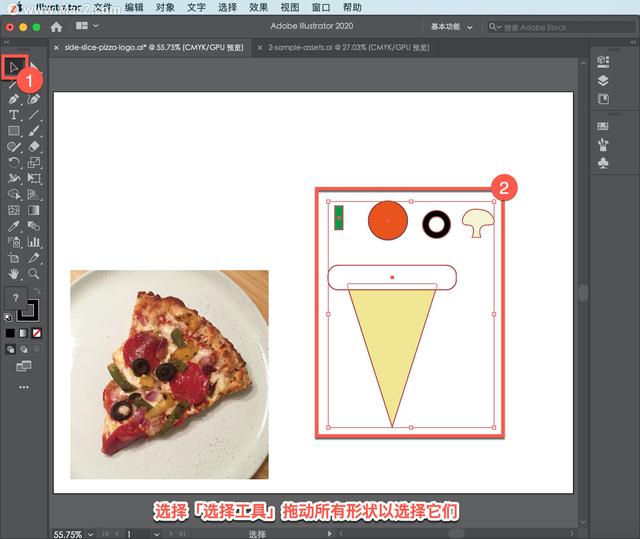Open the Libraries panel icon

pyautogui.click(x=603, y=99)
